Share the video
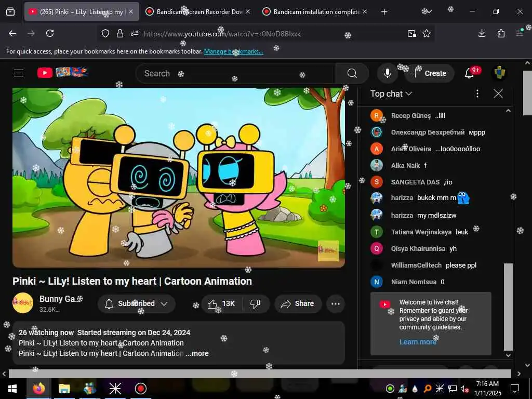 pyautogui.click(x=298, y=303)
